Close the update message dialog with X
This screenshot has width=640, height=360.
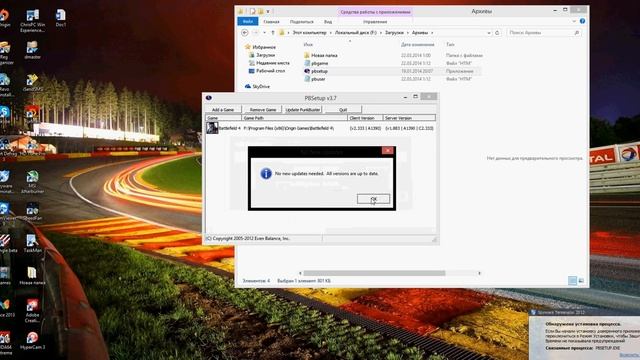387,151
